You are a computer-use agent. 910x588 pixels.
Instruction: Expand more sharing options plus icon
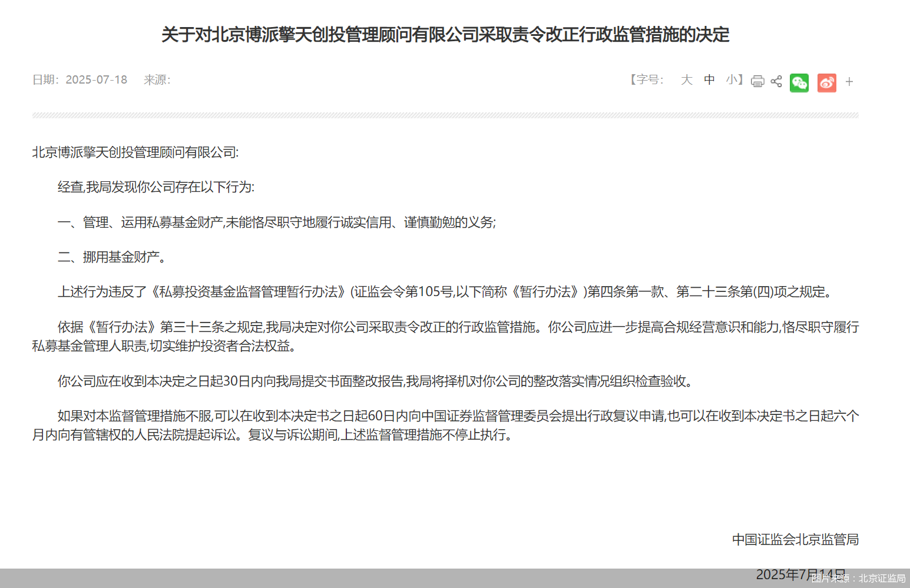(x=849, y=82)
